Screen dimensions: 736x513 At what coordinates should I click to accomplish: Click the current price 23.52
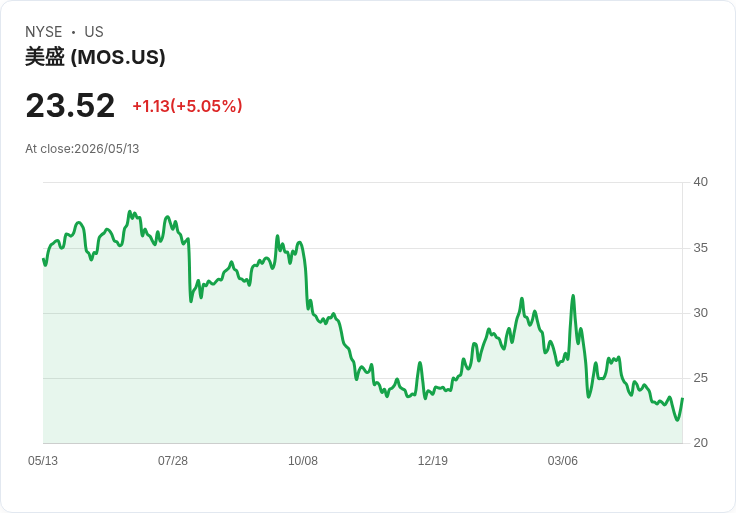click(70, 105)
